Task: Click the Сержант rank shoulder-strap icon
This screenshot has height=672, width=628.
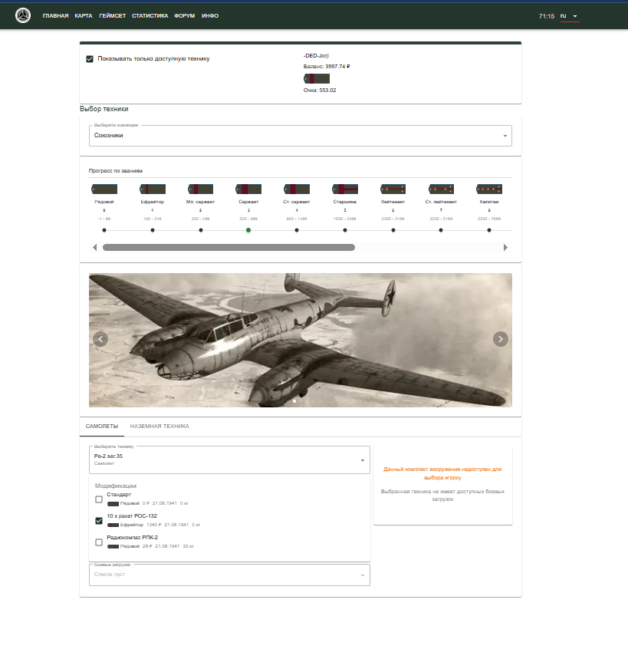Action: point(248,189)
